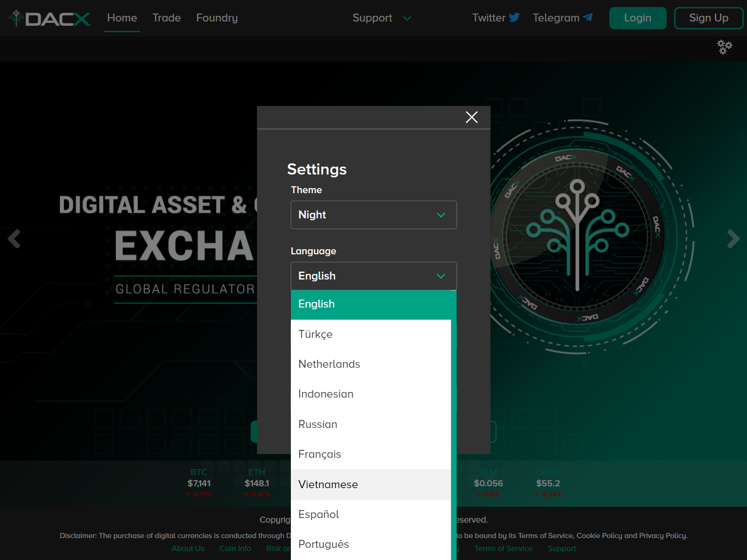The width and height of the screenshot is (747, 560).
Task: Click the DACX logo
Action: coord(49,18)
